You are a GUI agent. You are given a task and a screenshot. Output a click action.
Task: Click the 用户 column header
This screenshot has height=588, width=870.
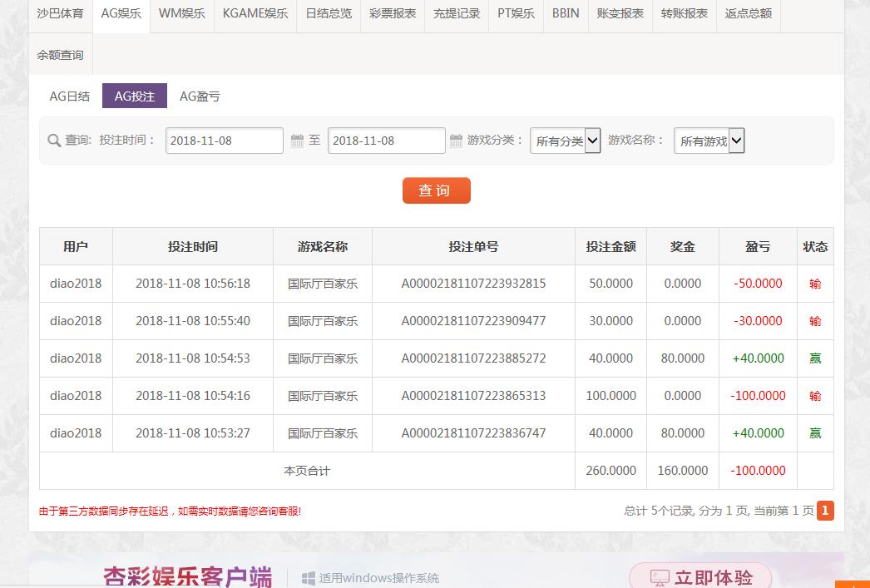(76, 246)
